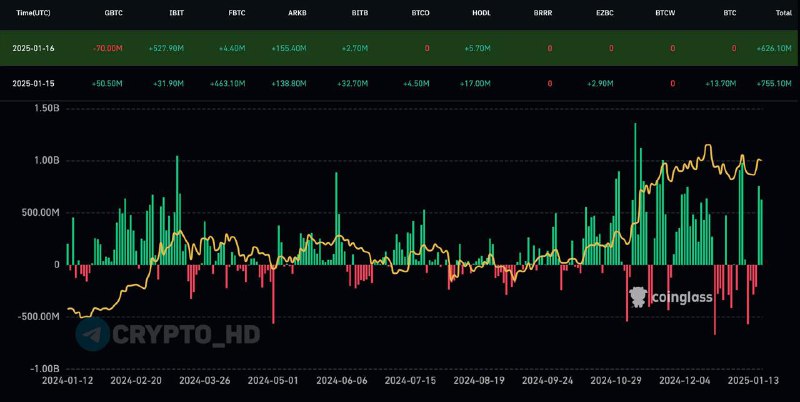This screenshot has height=402, width=800.
Task: Click the 2024-06-06 x-axis date
Action: click(x=342, y=381)
